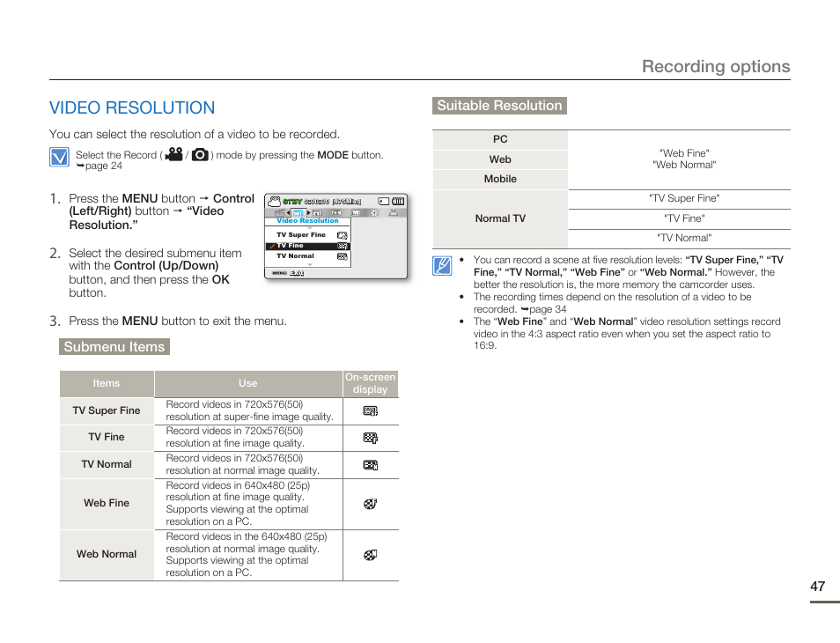This screenshot has height=643, width=840.
Task: Click the "TV Fine" value in Suitable Resolution table
Action: (684, 218)
